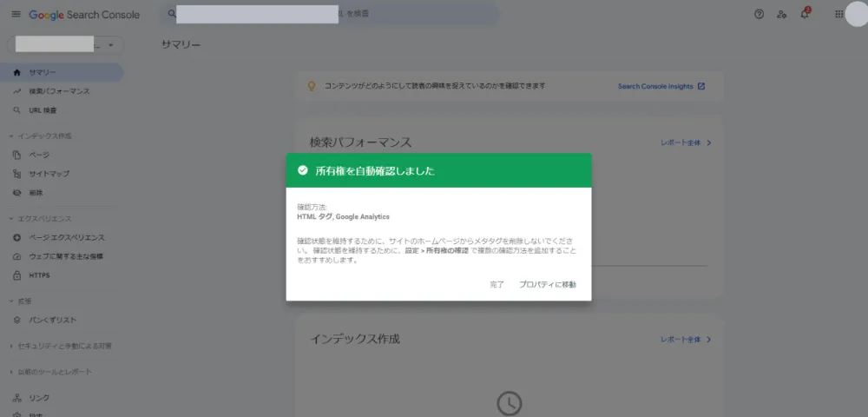Open URL 検査 in sidebar
868x417 pixels.
(x=62, y=110)
